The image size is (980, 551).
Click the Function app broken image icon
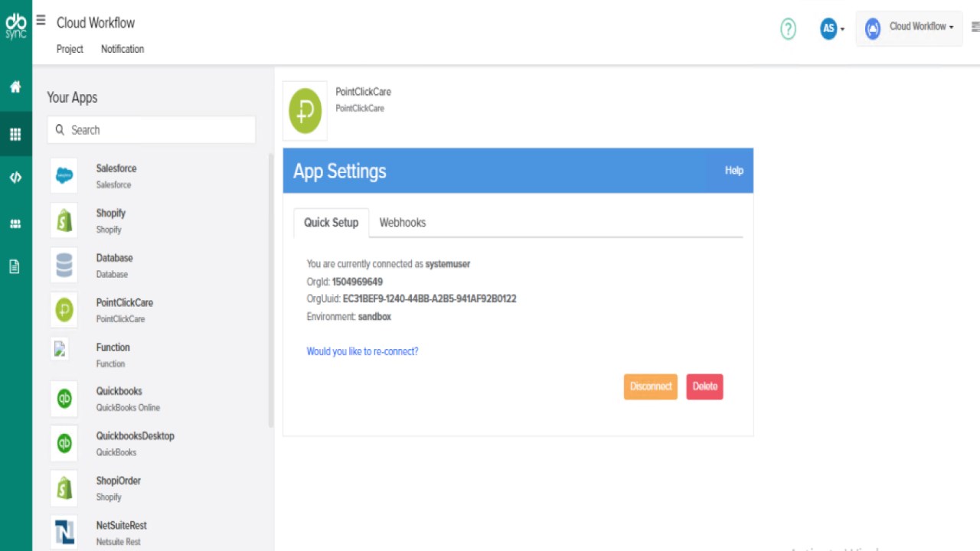[60, 350]
